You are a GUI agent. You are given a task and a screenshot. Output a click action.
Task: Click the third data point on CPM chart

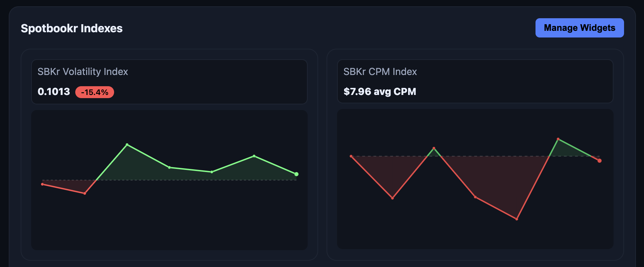(434, 148)
